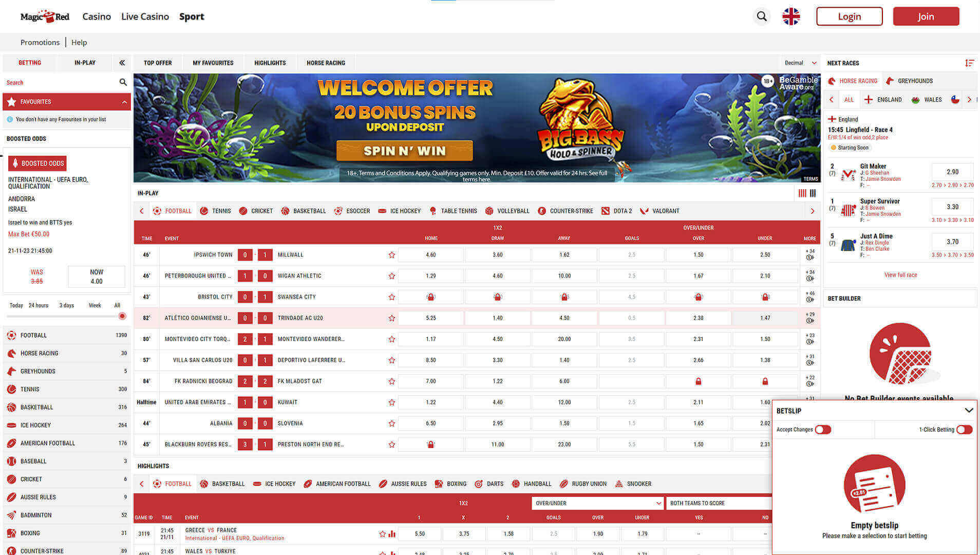This screenshot has height=555, width=980.
Task: Open the Decimal odds format dropdown
Action: 800,63
